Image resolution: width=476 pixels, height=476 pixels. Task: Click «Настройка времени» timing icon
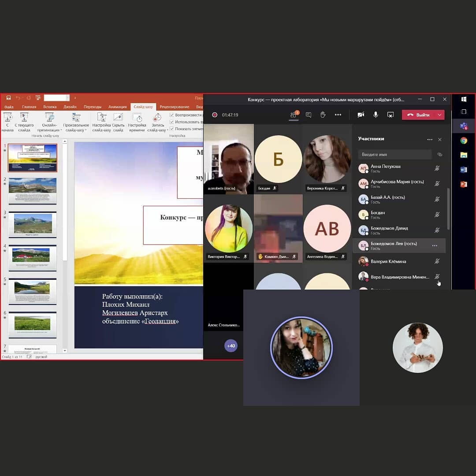click(x=137, y=122)
